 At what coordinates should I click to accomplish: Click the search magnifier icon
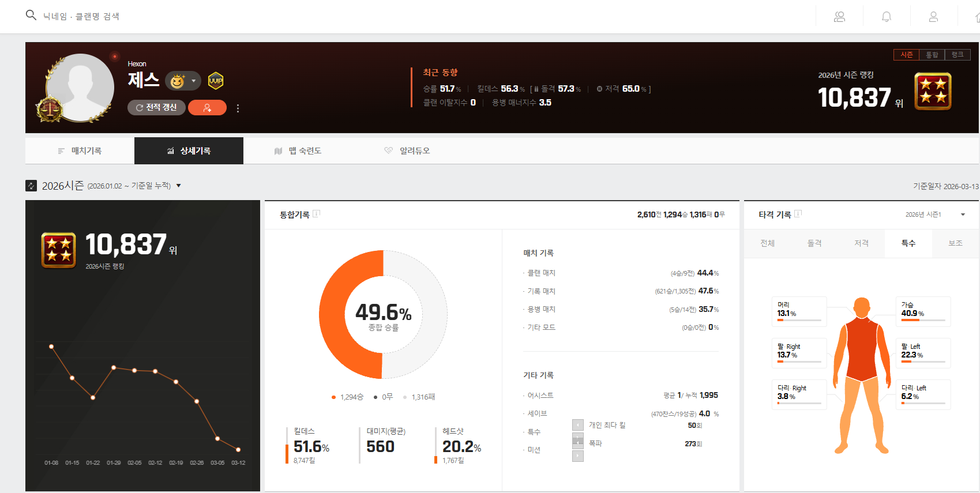click(31, 16)
